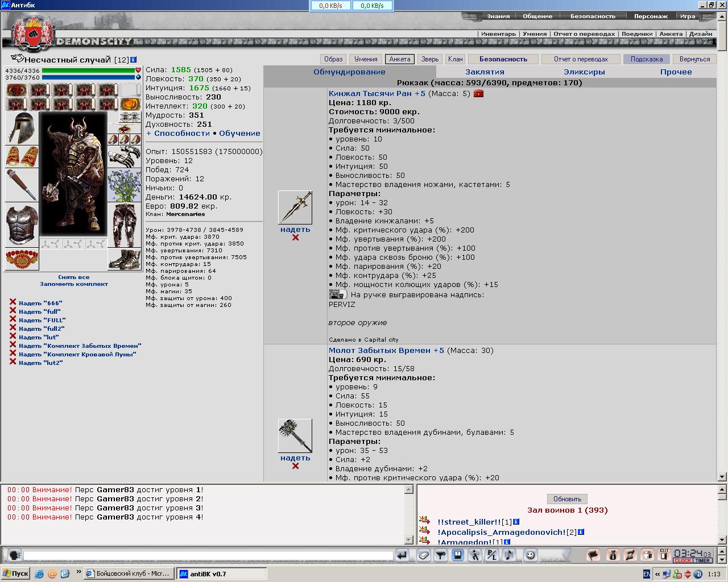Click the info icon beside !!street_killer!!
This screenshot has width=728, height=582.
[x=516, y=522]
